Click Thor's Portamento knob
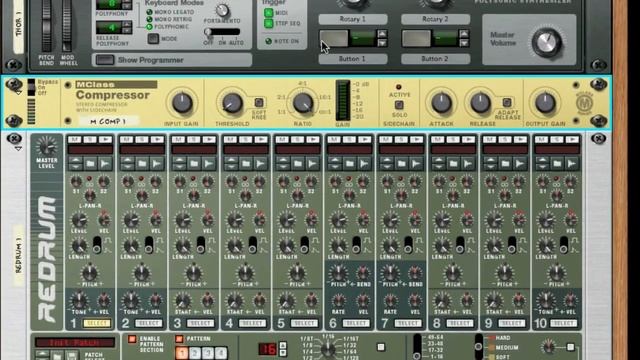Screen dimensions: 640x360 coord(222,10)
